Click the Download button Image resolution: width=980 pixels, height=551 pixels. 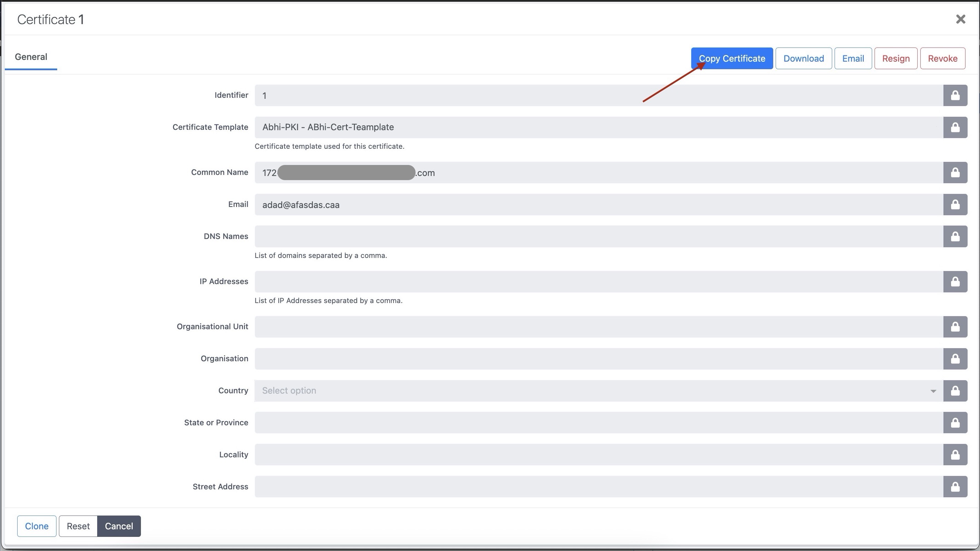[x=804, y=59]
